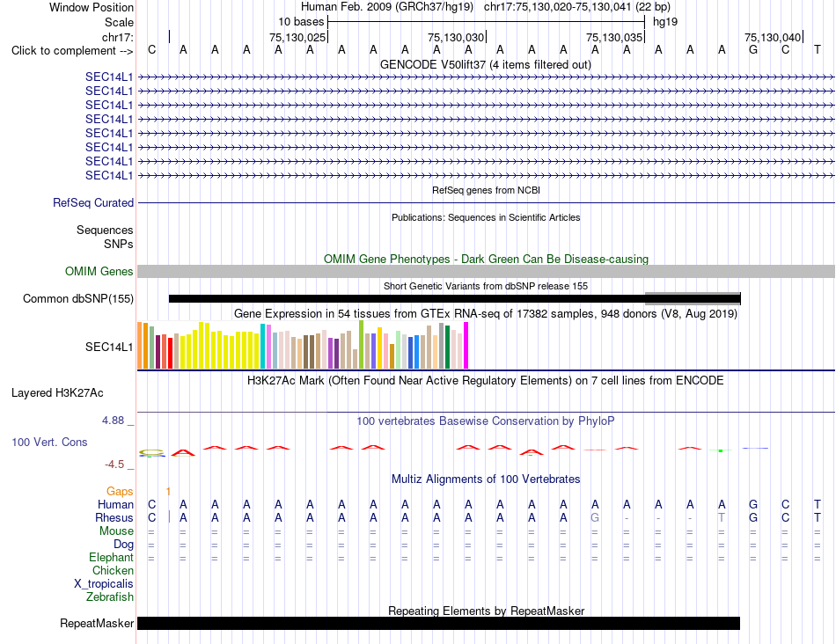Click the Chicken alignment row label
Image resolution: width=836 pixels, height=644 pixels.
point(113,570)
